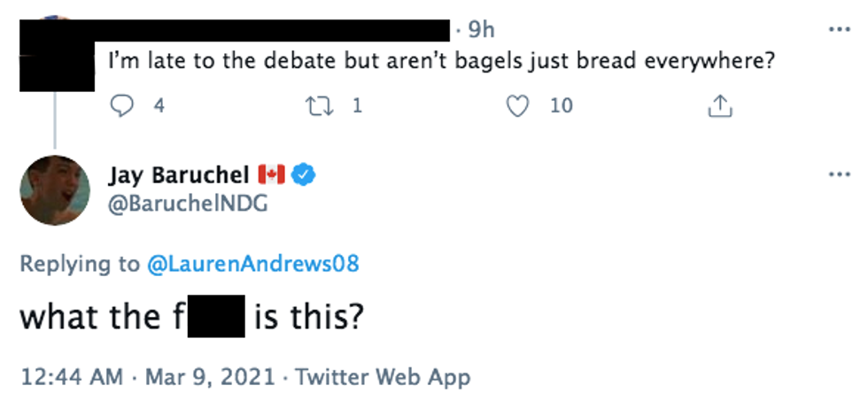Click the reply speech bubble icon

(120, 106)
